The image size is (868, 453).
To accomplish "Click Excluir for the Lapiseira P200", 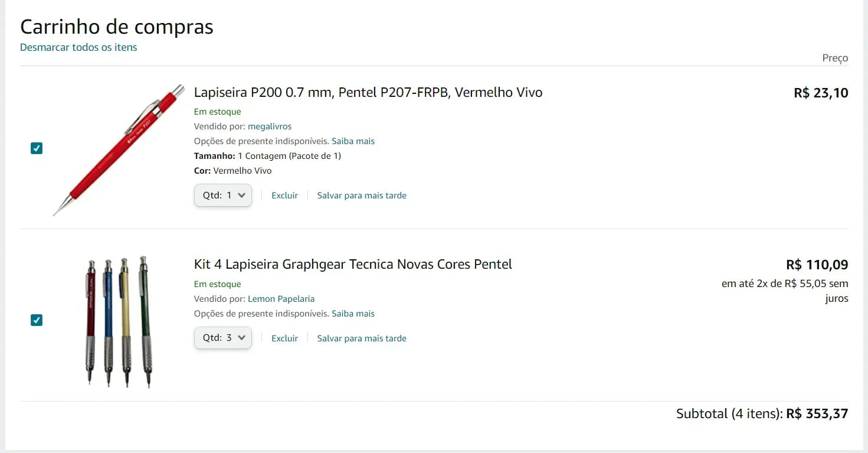I will point(284,195).
